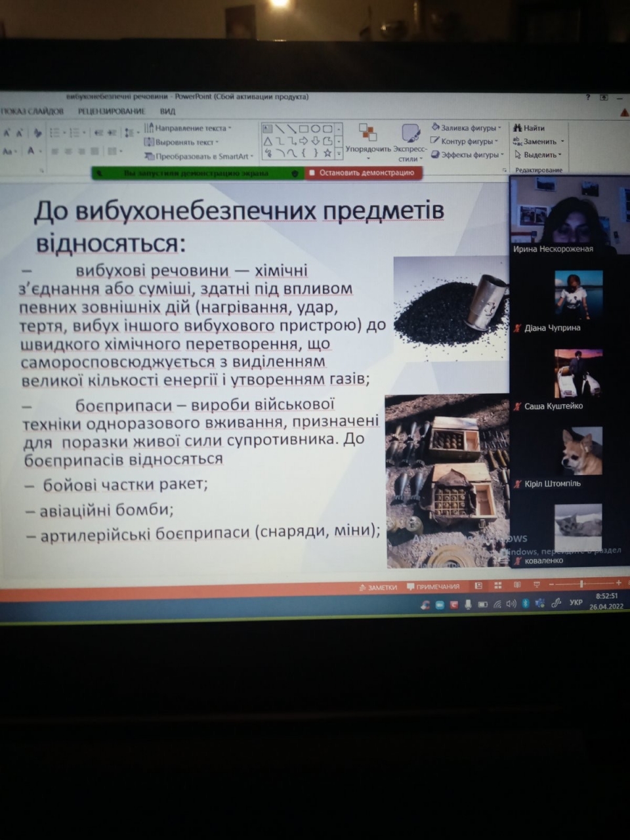Click the Заменить replace button
Image resolution: width=630 pixels, height=840 pixels.
click(x=538, y=141)
